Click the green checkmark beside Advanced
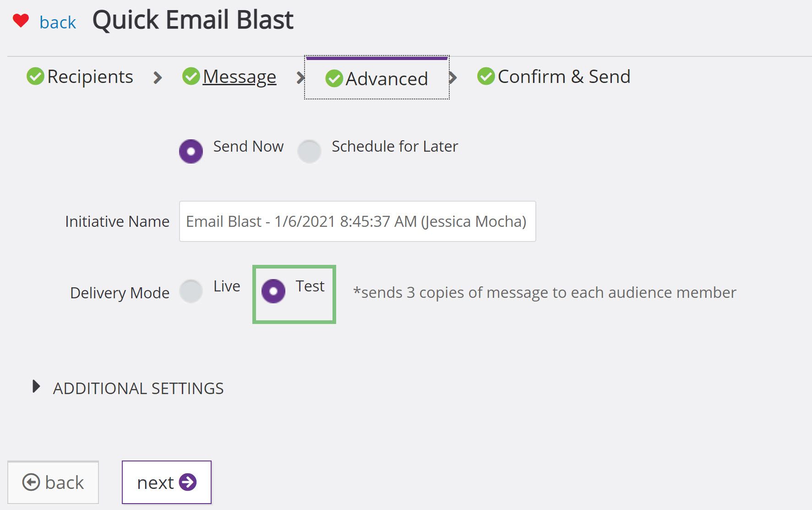The width and height of the screenshot is (812, 510). tap(334, 78)
